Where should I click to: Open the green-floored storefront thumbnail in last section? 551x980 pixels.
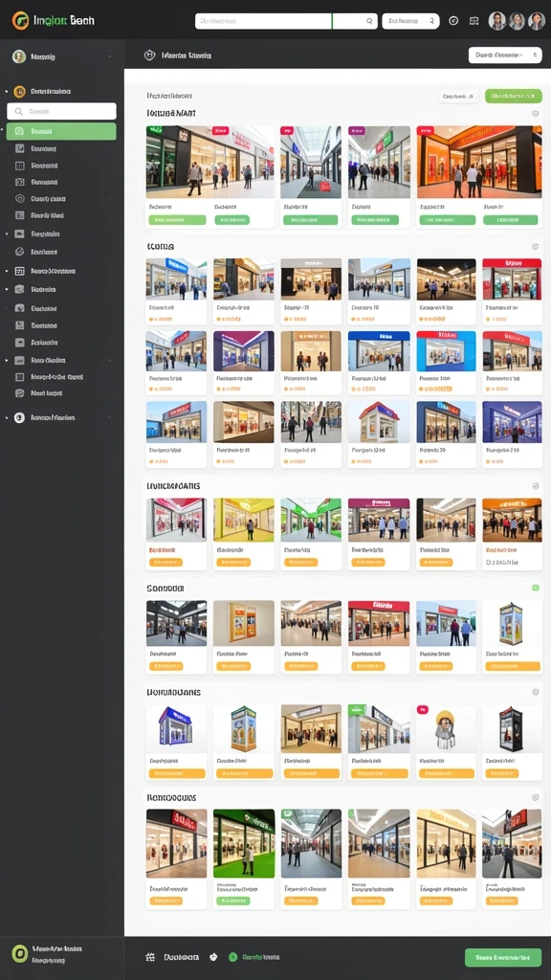[244, 844]
